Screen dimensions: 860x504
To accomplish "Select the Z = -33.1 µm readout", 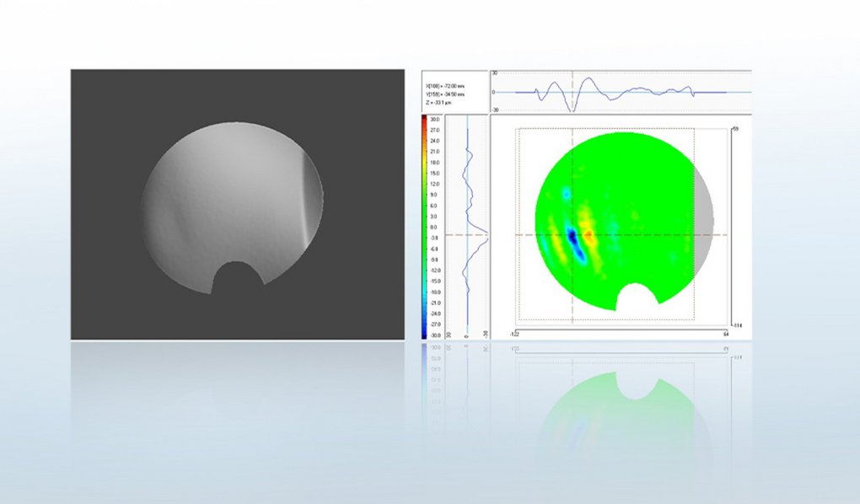I will pos(438,103).
